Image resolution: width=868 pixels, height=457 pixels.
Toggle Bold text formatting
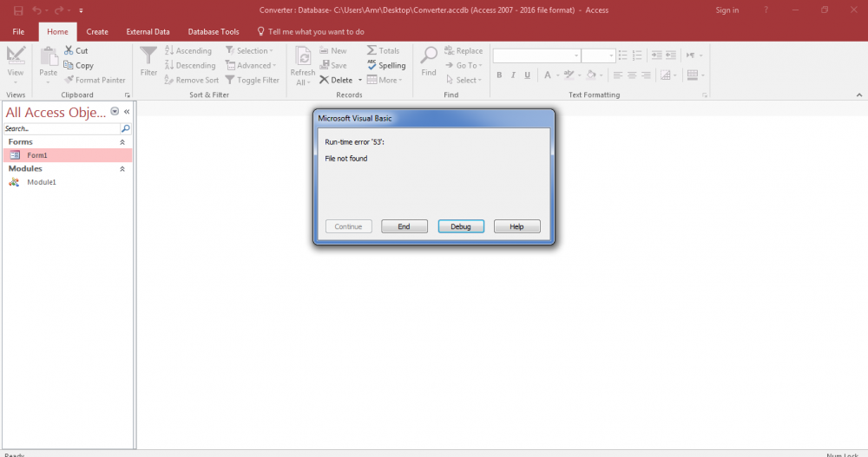point(500,75)
